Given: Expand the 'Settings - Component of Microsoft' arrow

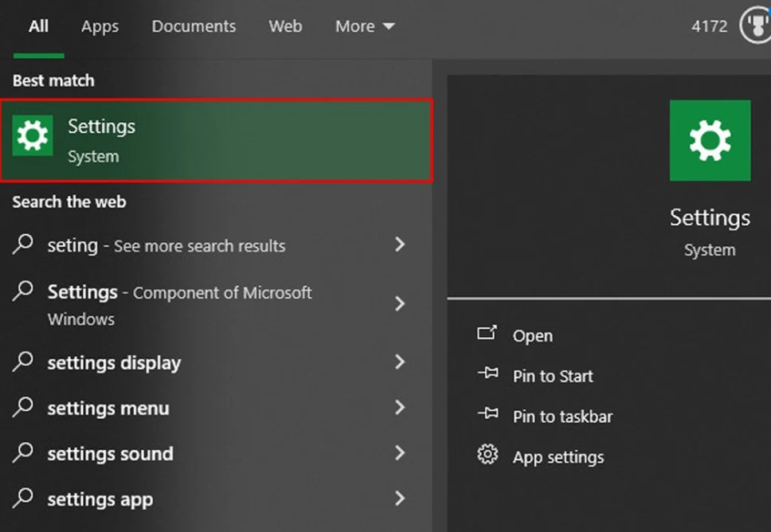Looking at the screenshot, I should [400, 304].
